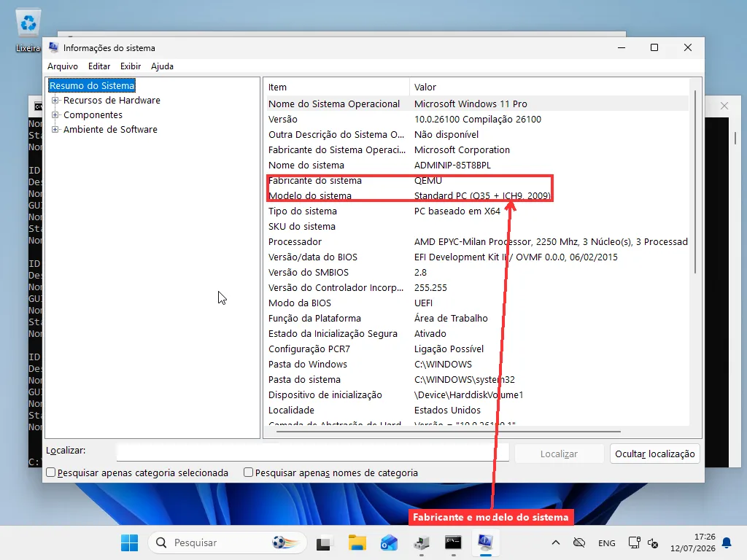Maximize the Informações do sistema window
Image resolution: width=747 pixels, height=560 pixels.
(x=654, y=47)
